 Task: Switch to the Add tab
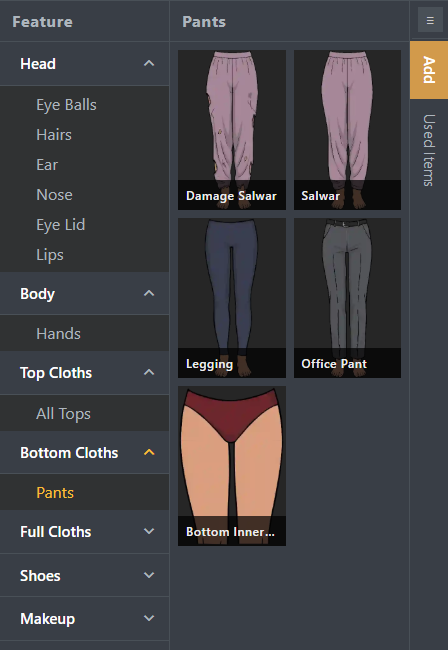click(429, 70)
